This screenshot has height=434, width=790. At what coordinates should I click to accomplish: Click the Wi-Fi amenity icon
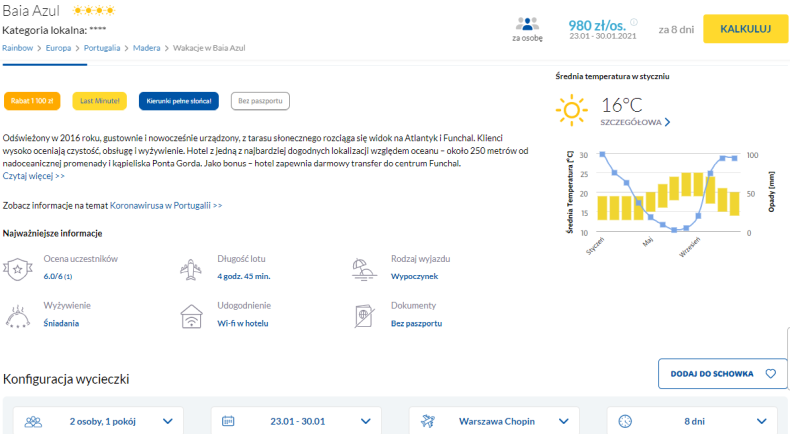coord(190,315)
